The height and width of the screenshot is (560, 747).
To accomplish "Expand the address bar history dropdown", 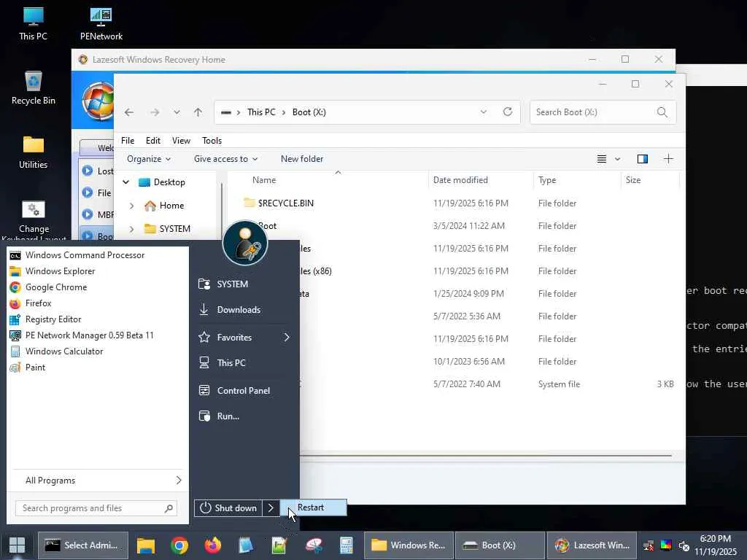I will (x=484, y=112).
